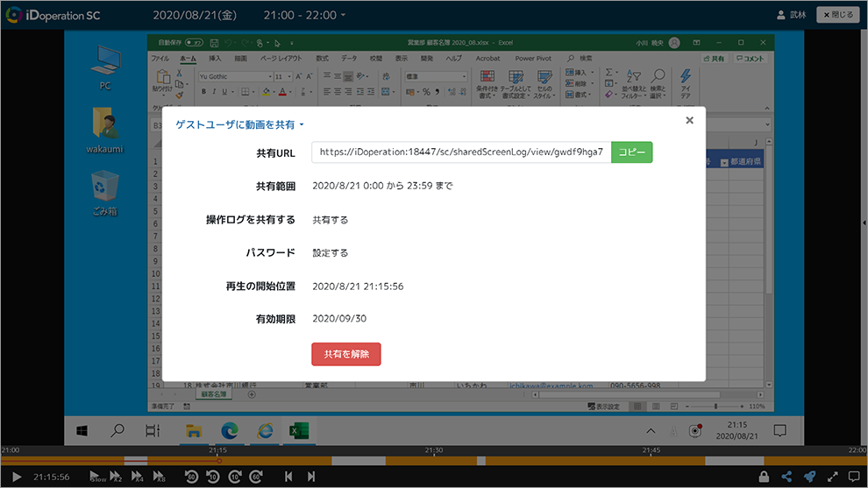Open the データ ribbon tab in Excel
The height and width of the screenshot is (488, 868).
[349, 58]
